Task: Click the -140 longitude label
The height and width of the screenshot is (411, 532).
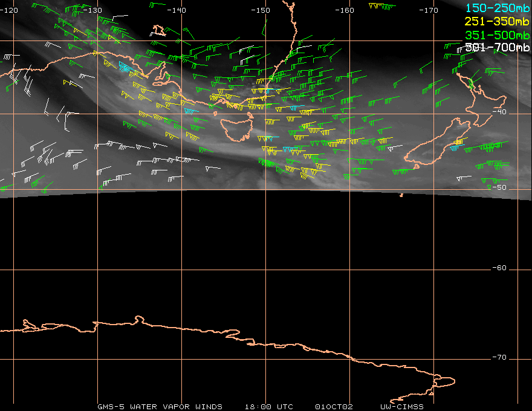Action: pos(177,10)
